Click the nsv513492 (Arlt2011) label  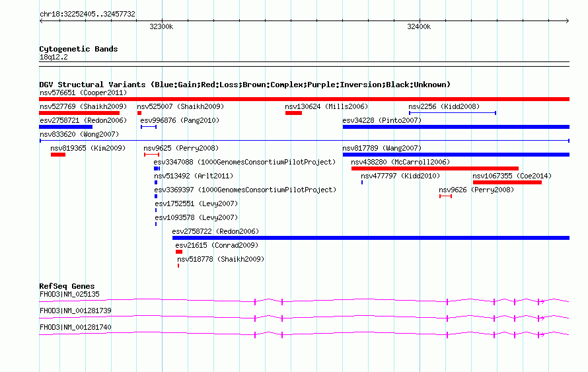(x=194, y=176)
